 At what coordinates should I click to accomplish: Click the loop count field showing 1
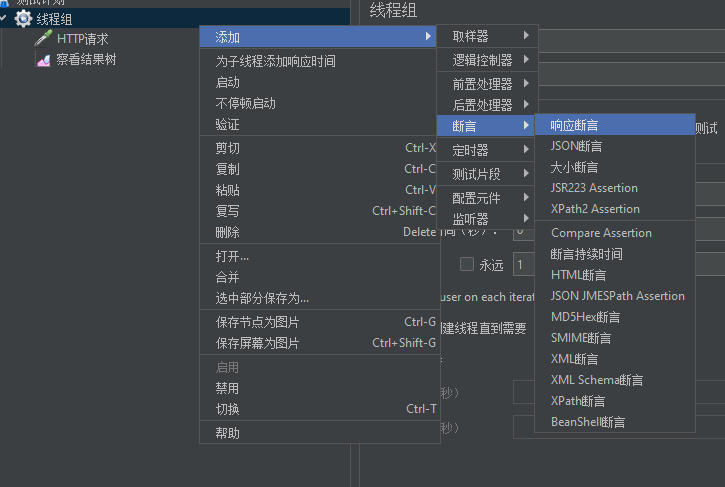point(523,265)
